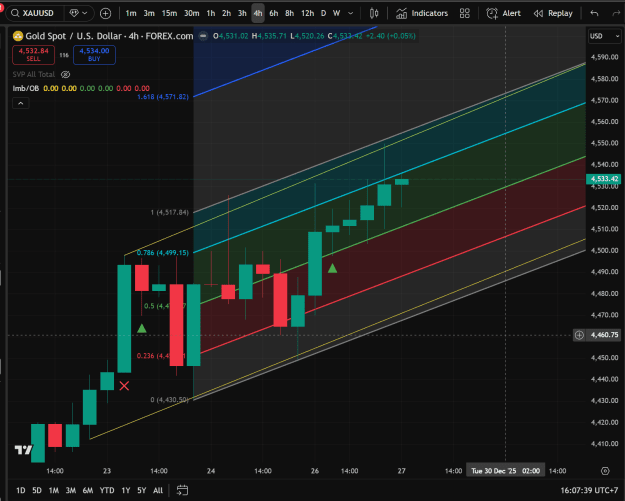This screenshot has height=501, width=625.
Task: Click Gold Spot / U.S. Dollar title
Action: (73, 36)
